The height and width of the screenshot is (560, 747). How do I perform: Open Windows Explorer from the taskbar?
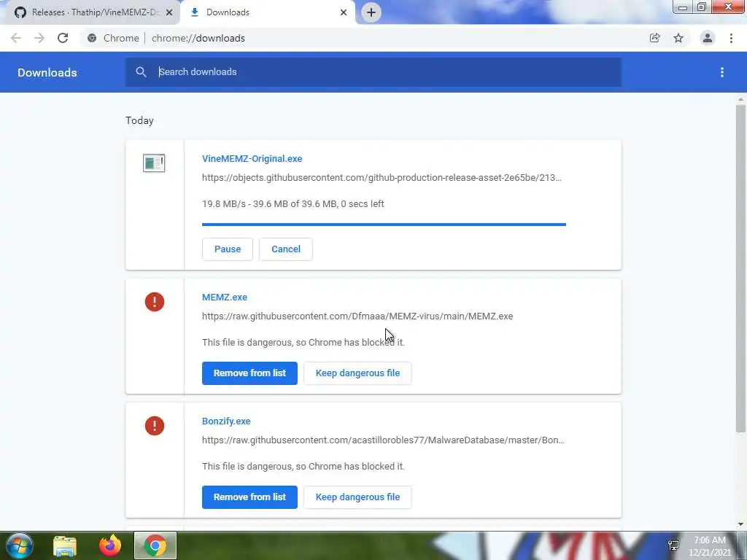(65, 545)
